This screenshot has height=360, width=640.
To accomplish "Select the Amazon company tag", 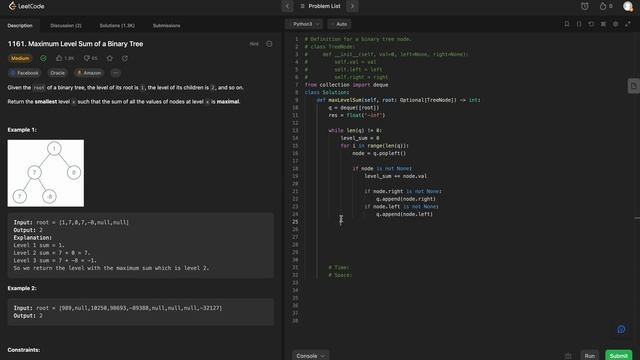I will 89,73.
